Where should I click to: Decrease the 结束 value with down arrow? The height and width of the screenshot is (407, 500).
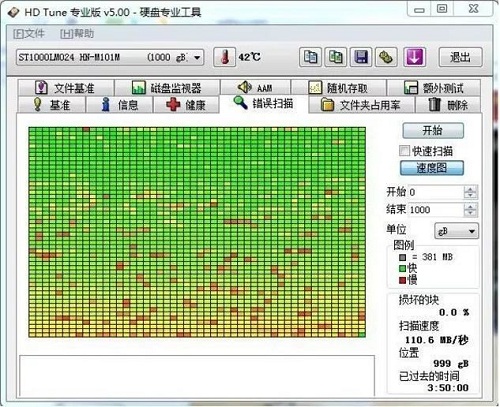point(470,214)
